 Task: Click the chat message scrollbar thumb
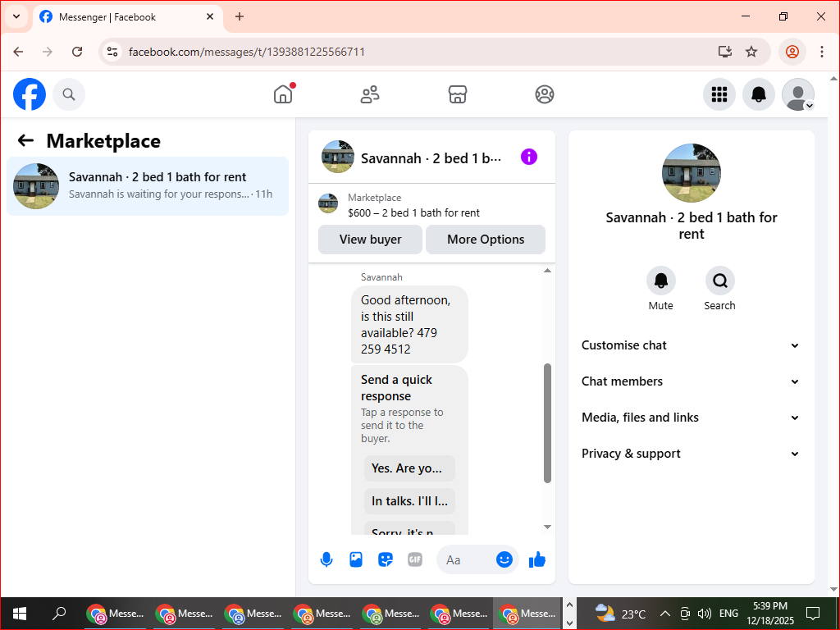click(547, 423)
